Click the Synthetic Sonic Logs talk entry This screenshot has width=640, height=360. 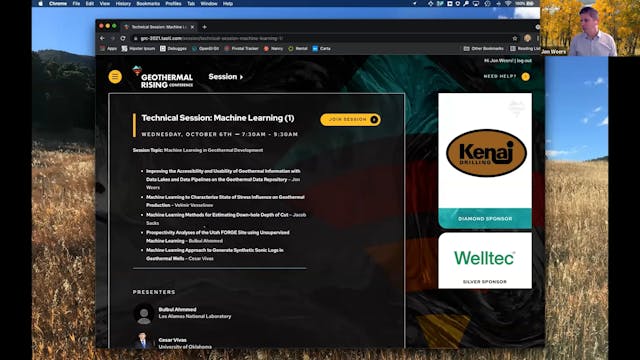(215, 254)
